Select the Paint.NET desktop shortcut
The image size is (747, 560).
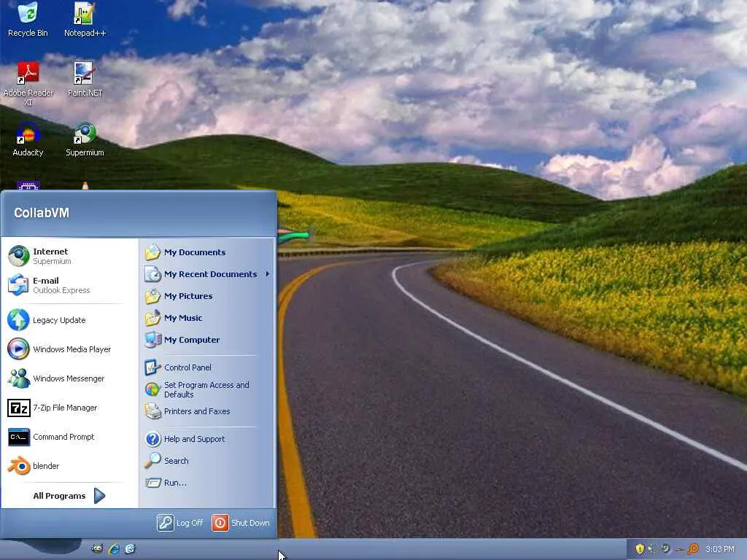tap(85, 79)
